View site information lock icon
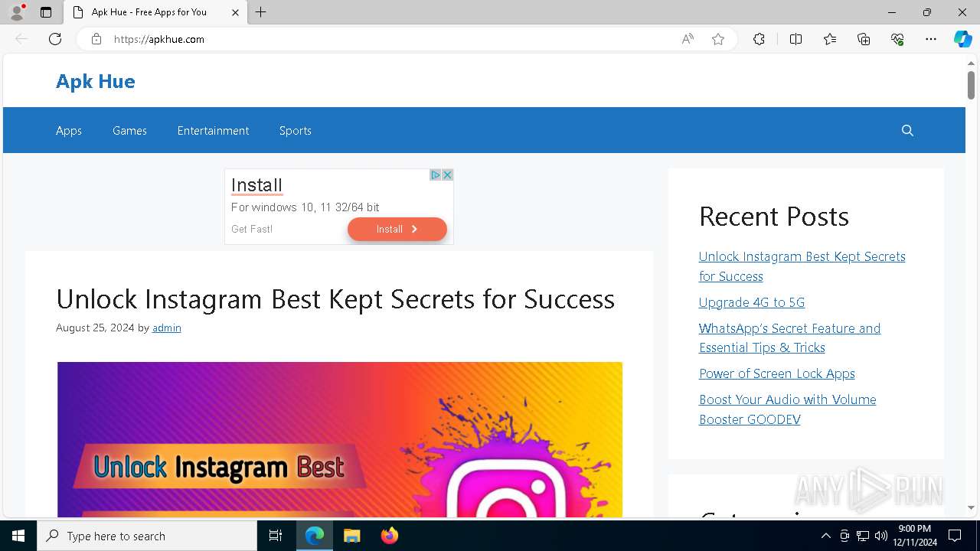Viewport: 980px width, 551px height. click(x=96, y=39)
